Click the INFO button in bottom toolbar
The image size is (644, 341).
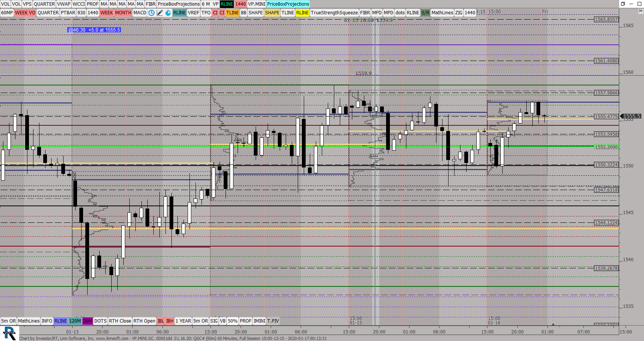[x=47, y=321]
